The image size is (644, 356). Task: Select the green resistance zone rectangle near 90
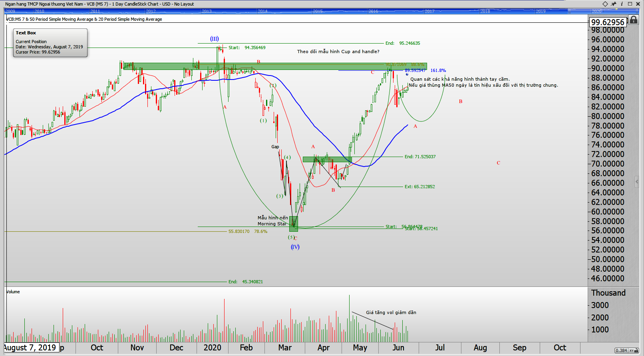[x=275, y=66]
